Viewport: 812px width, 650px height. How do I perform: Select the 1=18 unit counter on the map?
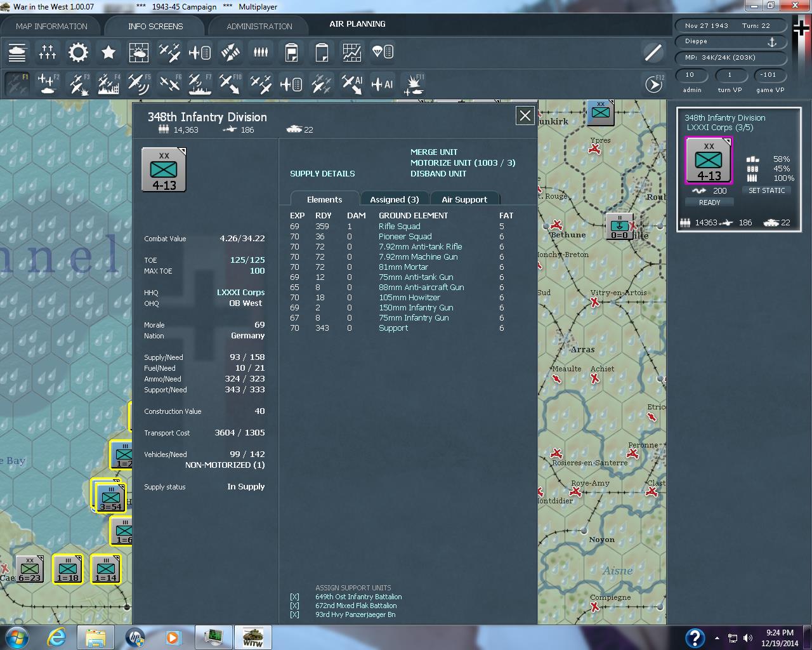click(67, 569)
